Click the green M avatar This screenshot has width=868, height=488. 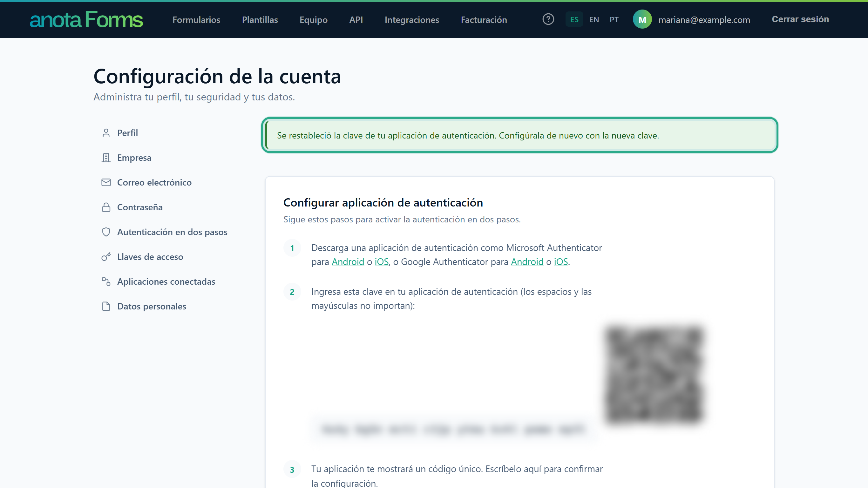point(642,20)
